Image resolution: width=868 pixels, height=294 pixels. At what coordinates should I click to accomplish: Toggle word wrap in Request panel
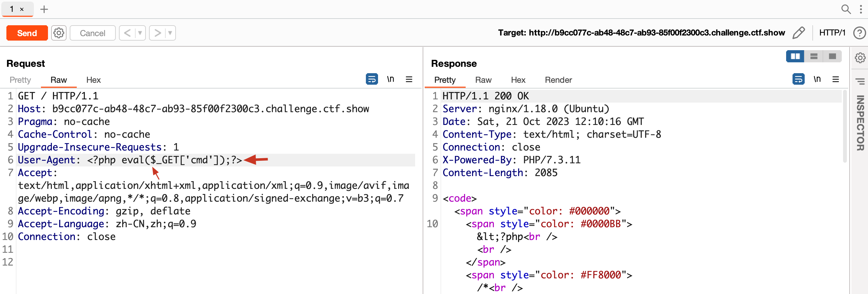[372, 79]
